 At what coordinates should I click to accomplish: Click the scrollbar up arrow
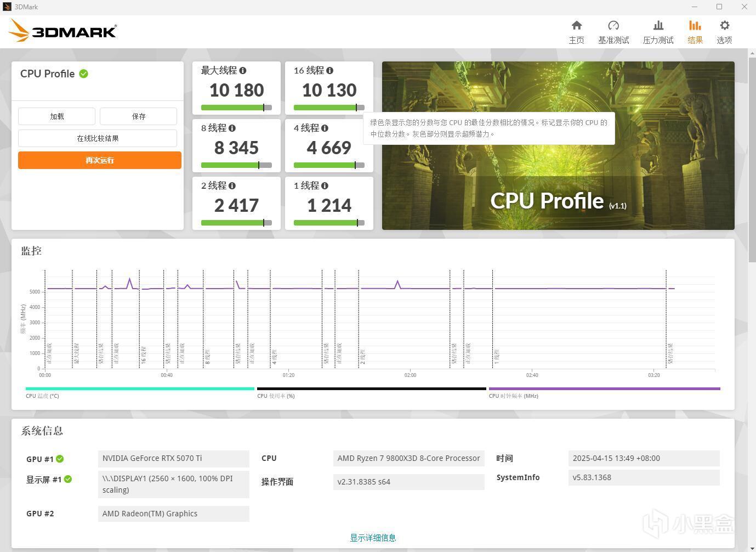pos(752,52)
